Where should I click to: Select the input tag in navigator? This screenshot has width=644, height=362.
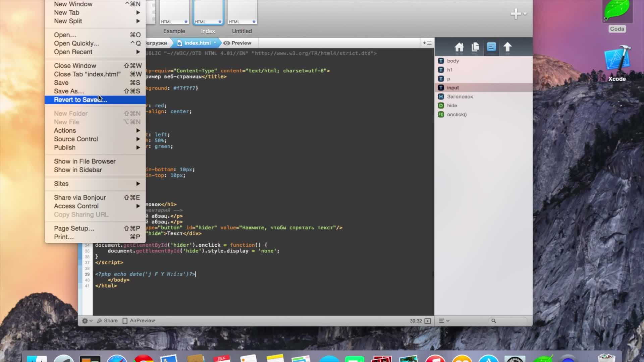pos(483,87)
